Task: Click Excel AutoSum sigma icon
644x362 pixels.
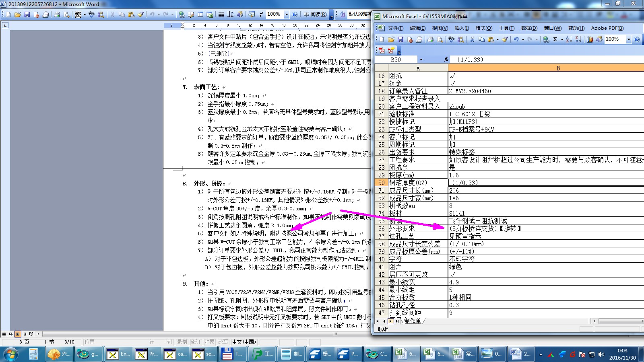Action: (x=555, y=39)
